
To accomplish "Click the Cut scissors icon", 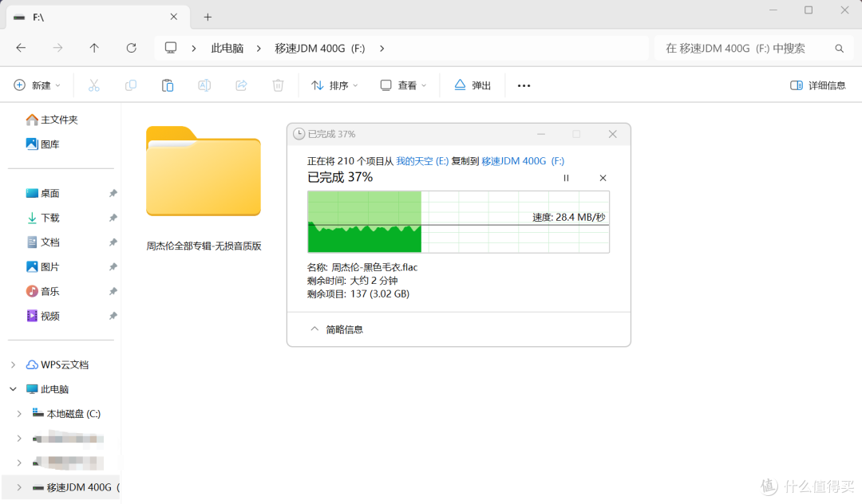I will [94, 85].
